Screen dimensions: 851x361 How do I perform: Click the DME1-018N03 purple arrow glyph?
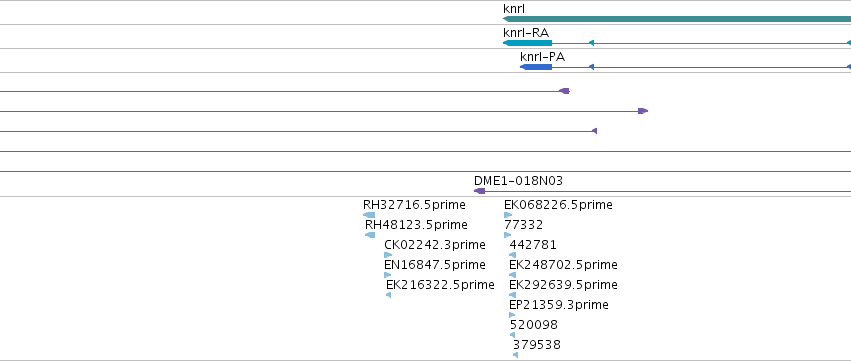(479, 191)
